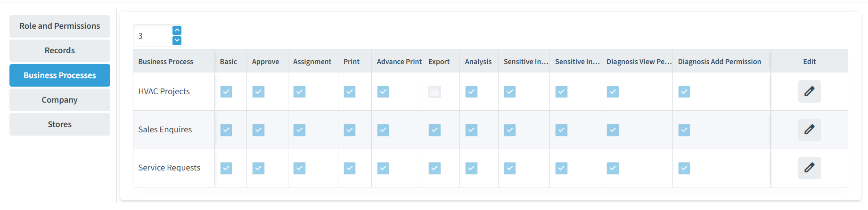Open Stores section

tap(60, 124)
